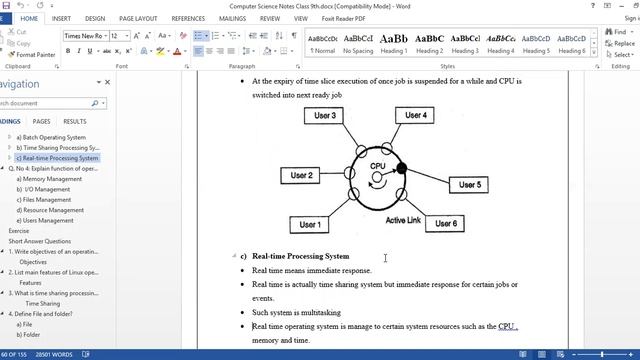
Task: Switch to the DESIGN ribbon tab
Action: click(x=95, y=19)
